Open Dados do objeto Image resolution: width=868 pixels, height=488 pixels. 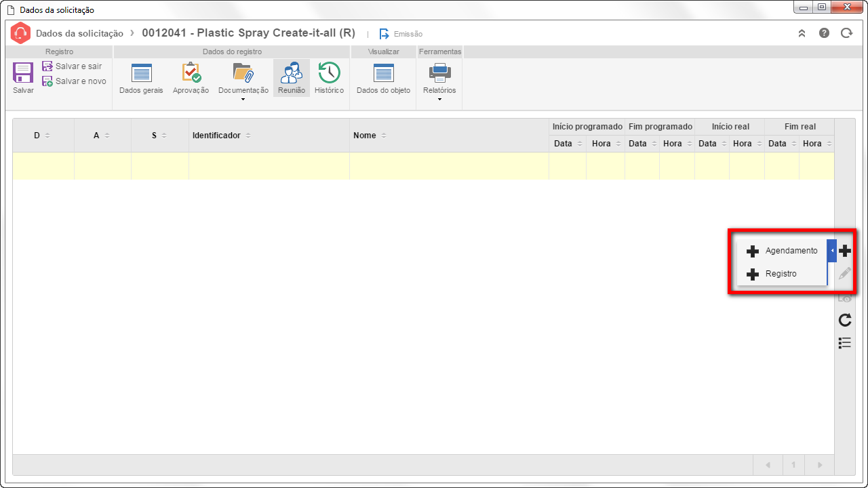coord(383,79)
